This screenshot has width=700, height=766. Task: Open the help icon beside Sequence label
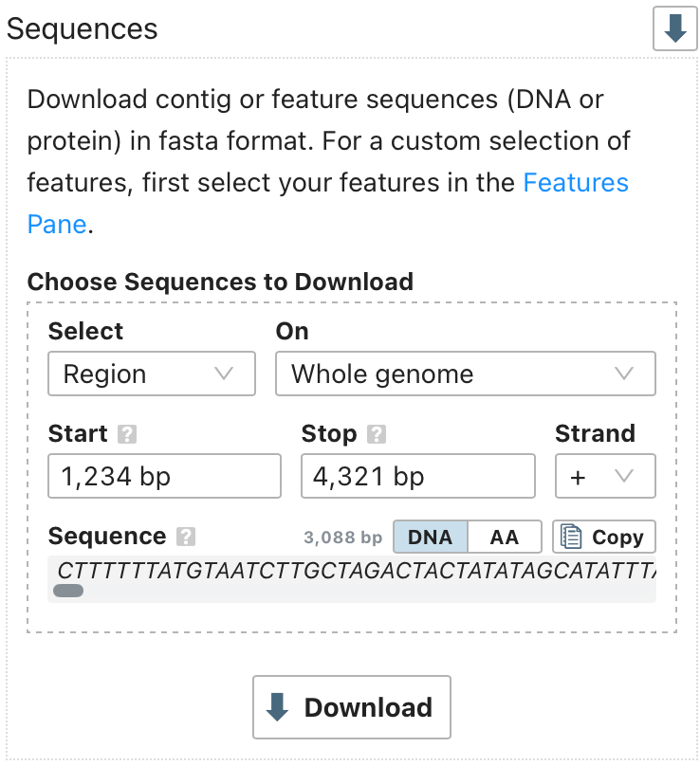186,537
